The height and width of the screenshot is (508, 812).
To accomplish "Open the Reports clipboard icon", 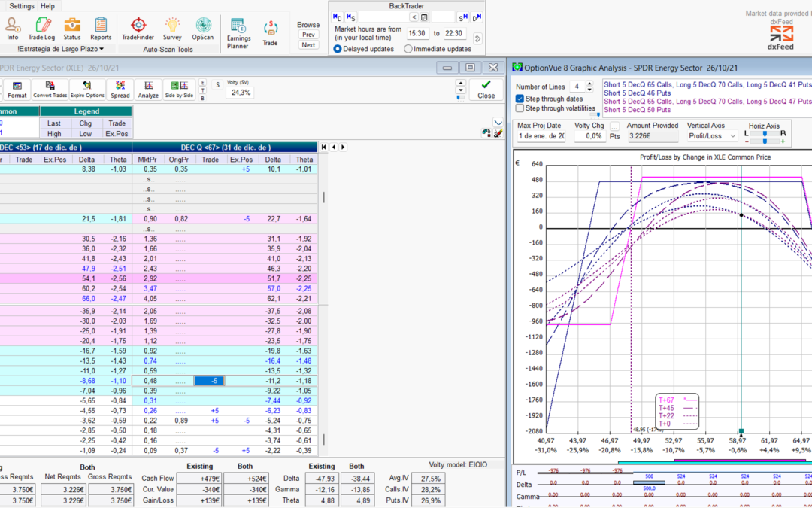I will pos(101,28).
